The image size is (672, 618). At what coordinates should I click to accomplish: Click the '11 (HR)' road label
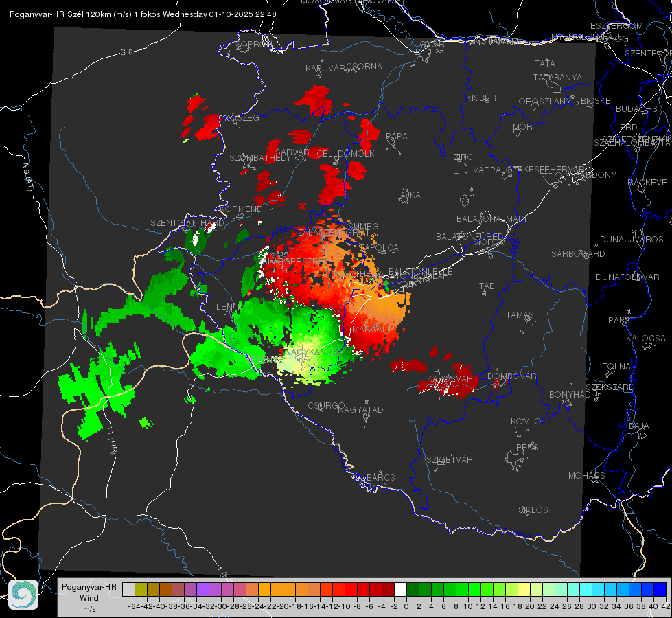point(111,442)
